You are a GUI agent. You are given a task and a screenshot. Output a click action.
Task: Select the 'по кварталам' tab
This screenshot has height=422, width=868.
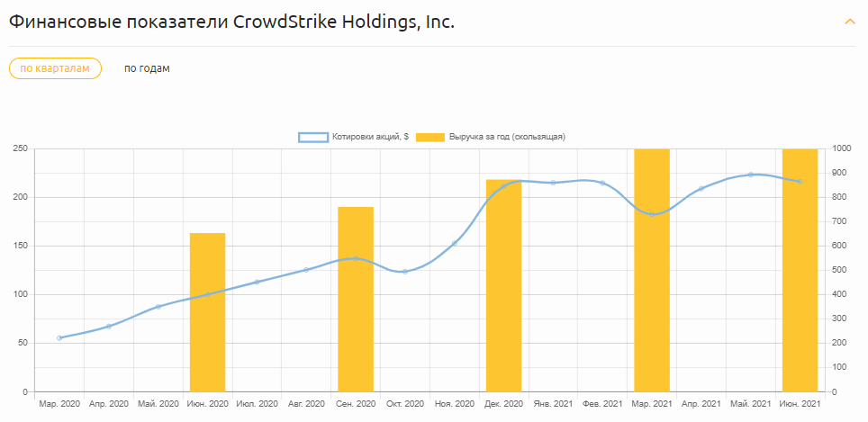click(x=55, y=68)
